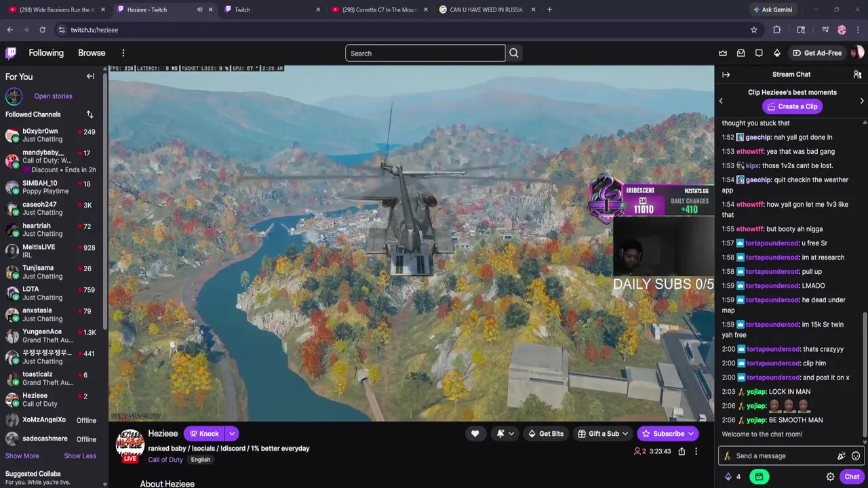Switch to CAN U HAVE WEED IN RUSSIA tab
This screenshot has width=868, height=488.
(487, 9)
